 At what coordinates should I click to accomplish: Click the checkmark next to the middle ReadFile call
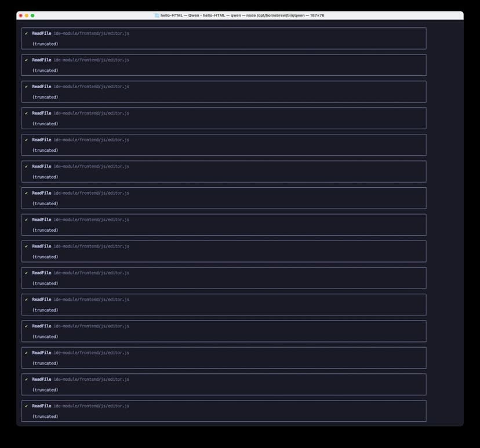(x=27, y=219)
